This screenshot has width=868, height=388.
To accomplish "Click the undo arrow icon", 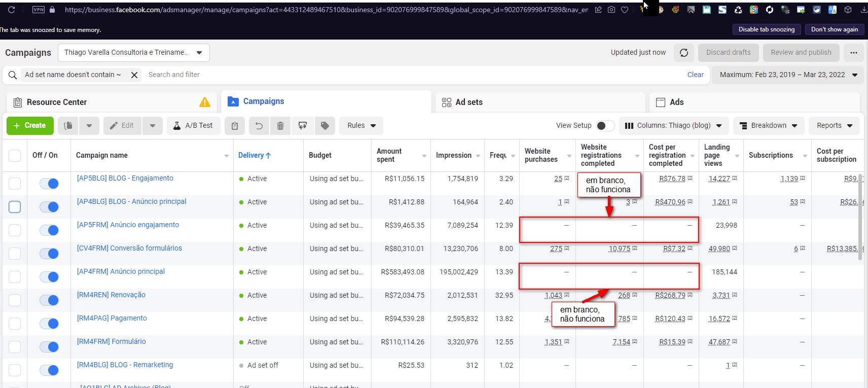I will click(259, 126).
